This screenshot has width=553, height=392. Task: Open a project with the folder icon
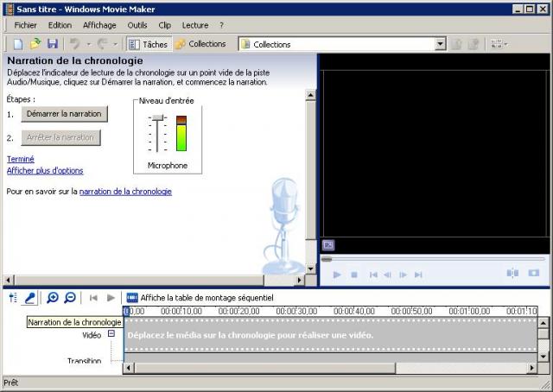pyautogui.click(x=35, y=44)
